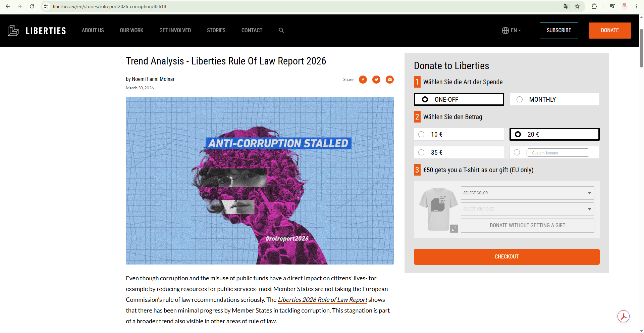Open the OUR WORK menu
Screen dimensions: 644x333
131,31
